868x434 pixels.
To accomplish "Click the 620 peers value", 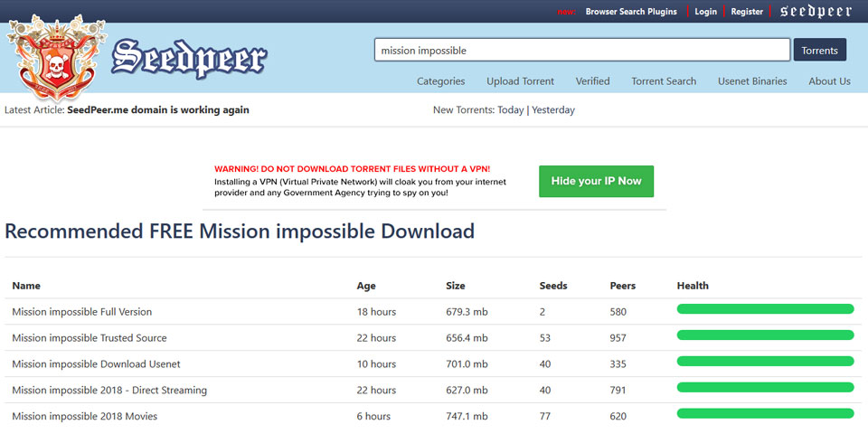I will tap(618, 416).
